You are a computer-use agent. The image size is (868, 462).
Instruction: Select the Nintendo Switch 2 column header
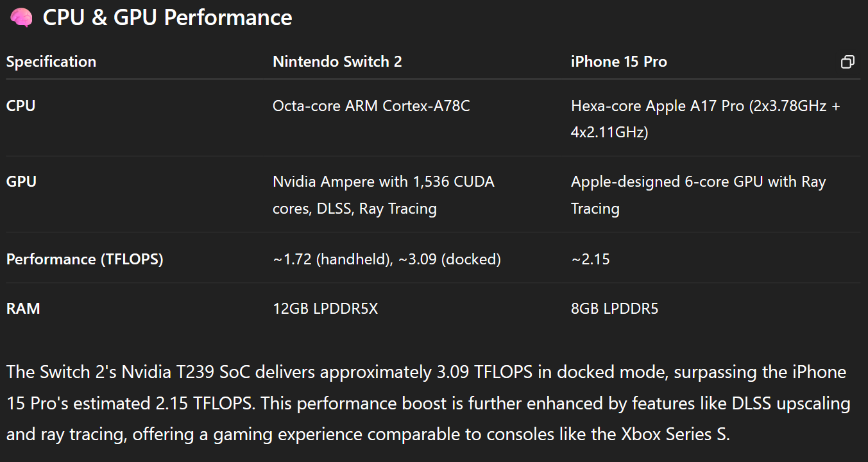coord(337,62)
